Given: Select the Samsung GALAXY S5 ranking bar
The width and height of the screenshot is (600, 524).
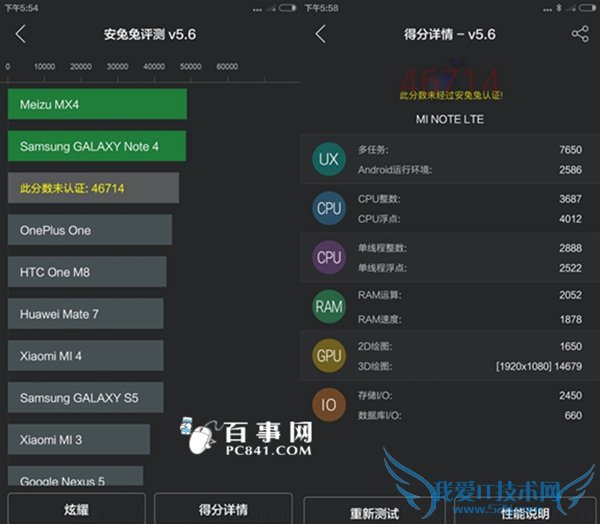Looking at the screenshot, I should pyautogui.click(x=86, y=397).
